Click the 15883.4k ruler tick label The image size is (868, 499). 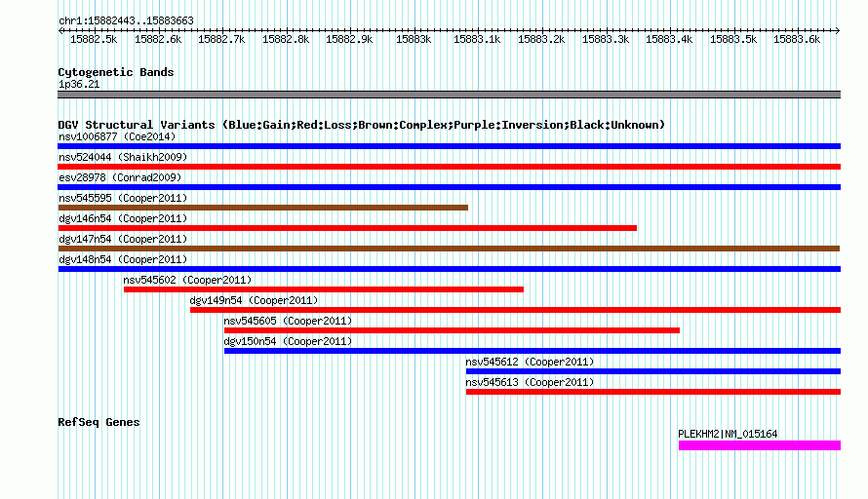tap(669, 39)
